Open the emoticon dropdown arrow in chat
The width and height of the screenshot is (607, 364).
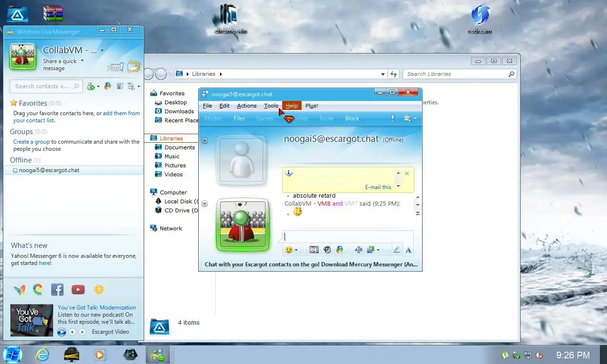tap(296, 250)
